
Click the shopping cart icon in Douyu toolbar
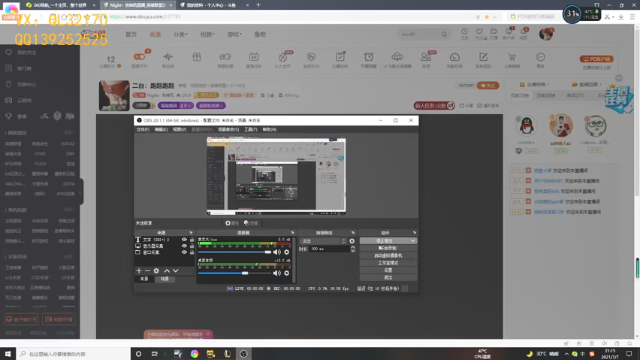click(512, 57)
